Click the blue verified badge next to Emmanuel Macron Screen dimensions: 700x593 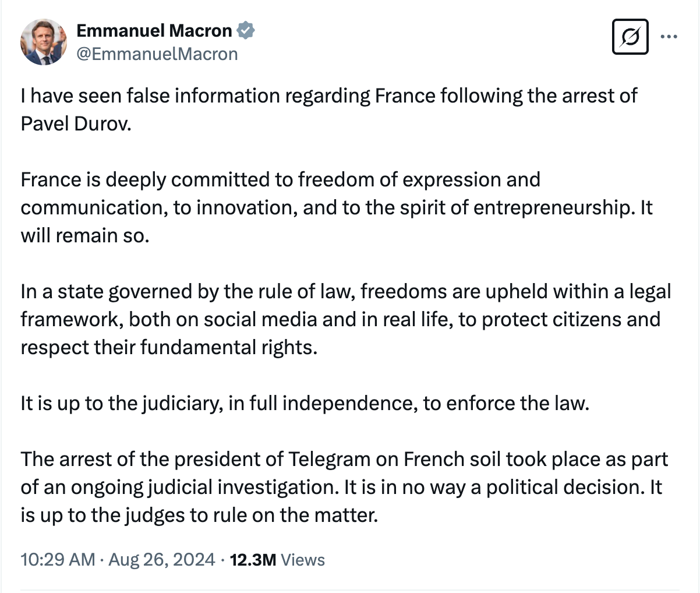pyautogui.click(x=246, y=30)
